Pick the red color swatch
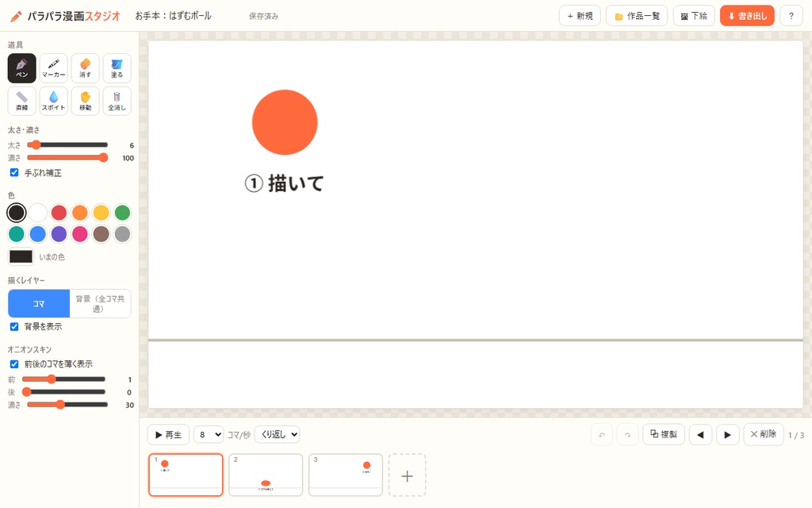This screenshot has height=508, width=812. [x=59, y=213]
